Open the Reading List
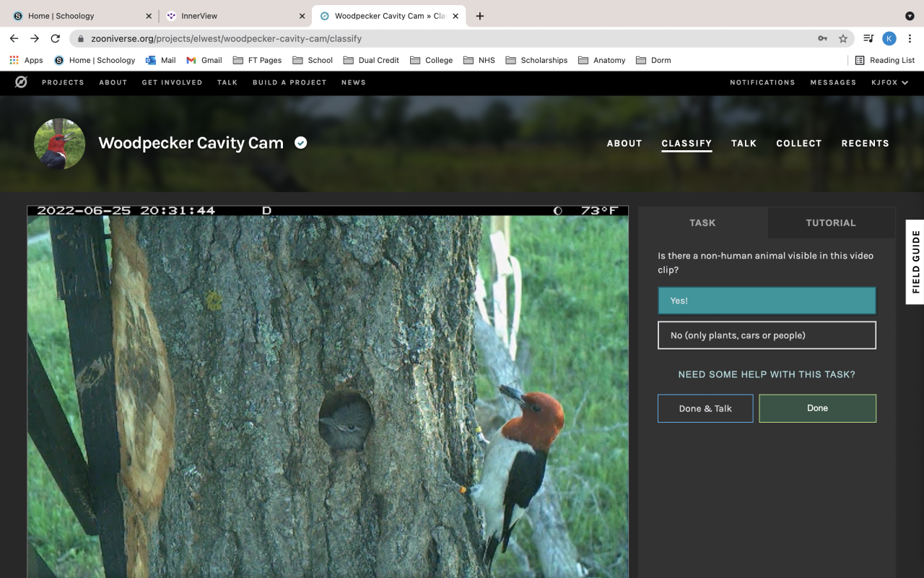 884,60
